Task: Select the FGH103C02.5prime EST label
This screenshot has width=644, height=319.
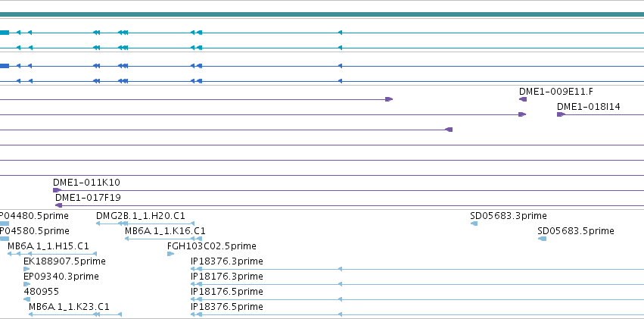Action: [x=212, y=246]
